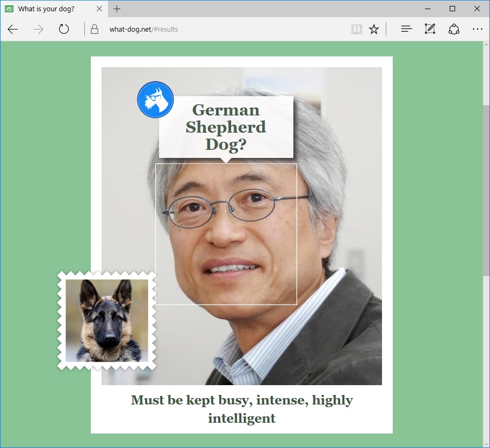
Task: Refresh the what-dog.net page
Action: click(x=64, y=29)
